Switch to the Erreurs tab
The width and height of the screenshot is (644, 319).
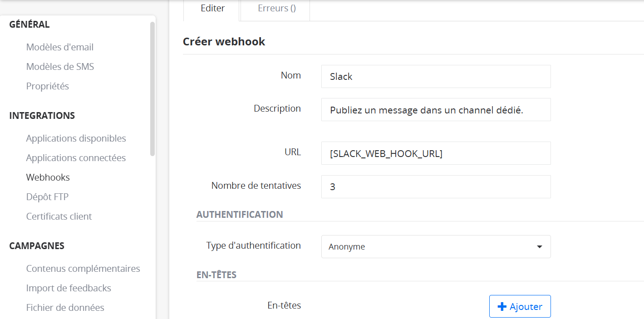point(276,9)
